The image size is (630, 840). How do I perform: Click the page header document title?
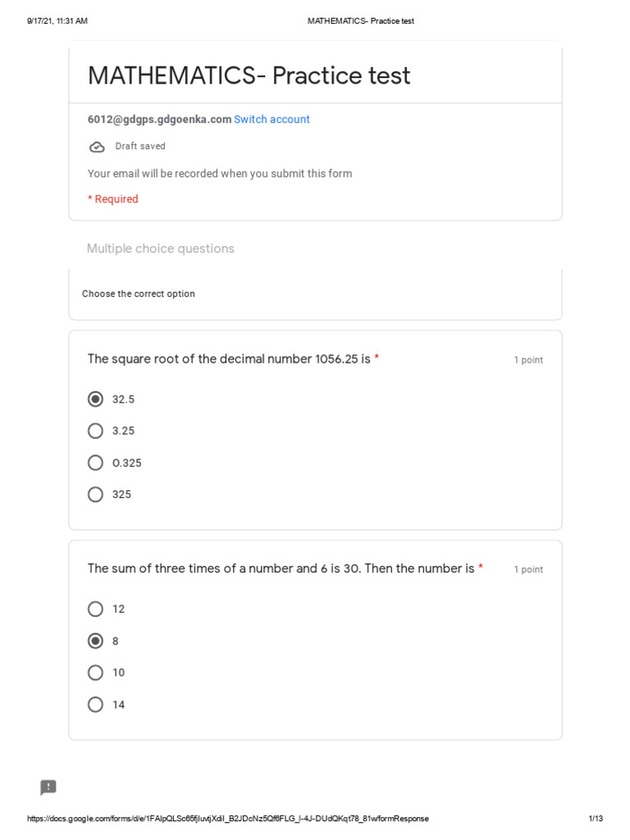360,21
